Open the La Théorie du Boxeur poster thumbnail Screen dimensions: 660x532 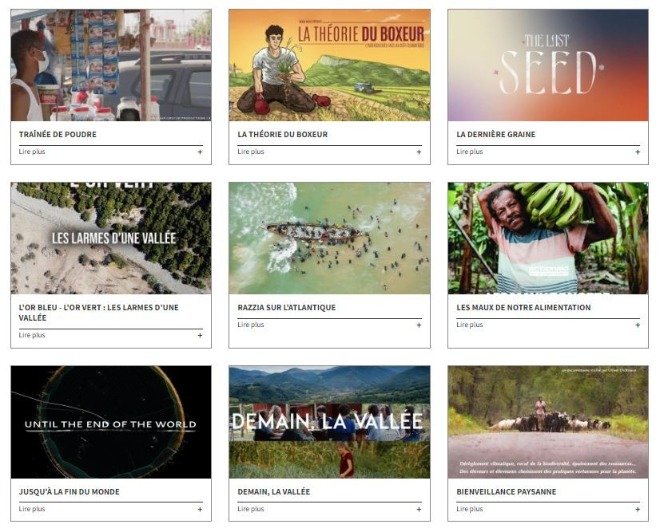330,65
